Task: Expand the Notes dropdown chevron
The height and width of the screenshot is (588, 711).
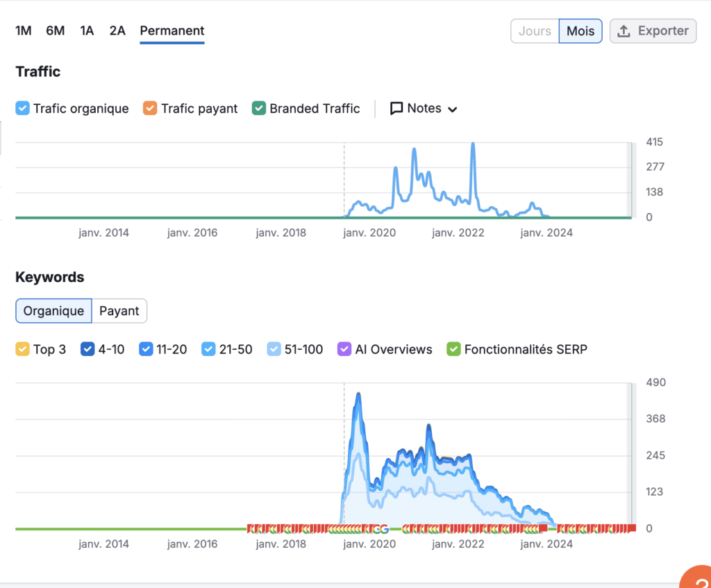Action: coord(453,109)
